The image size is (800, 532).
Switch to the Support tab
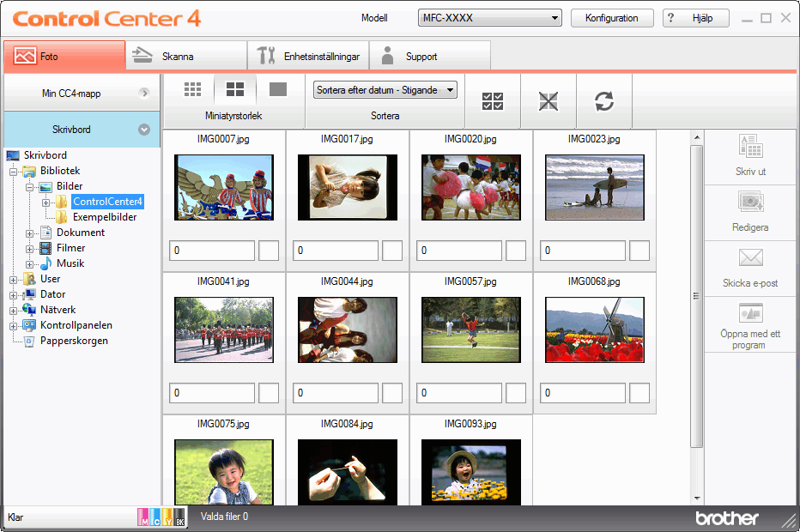(x=430, y=56)
